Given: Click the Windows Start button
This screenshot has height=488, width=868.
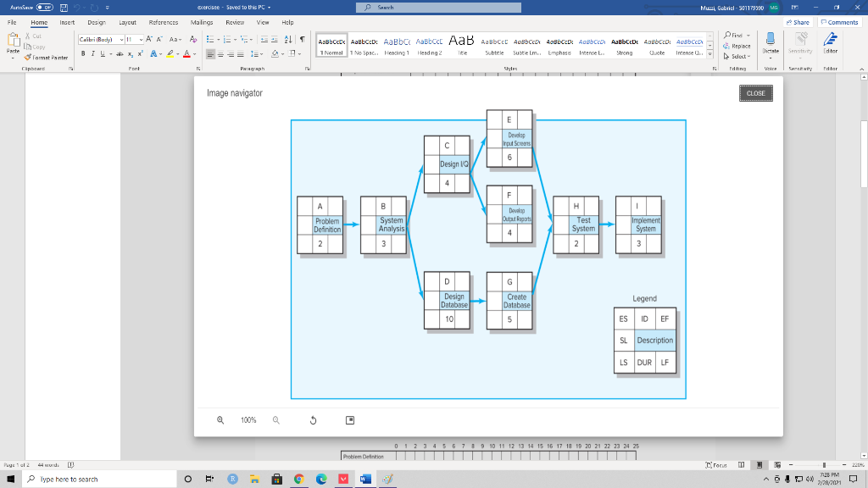Looking at the screenshot, I should click(x=10, y=480).
